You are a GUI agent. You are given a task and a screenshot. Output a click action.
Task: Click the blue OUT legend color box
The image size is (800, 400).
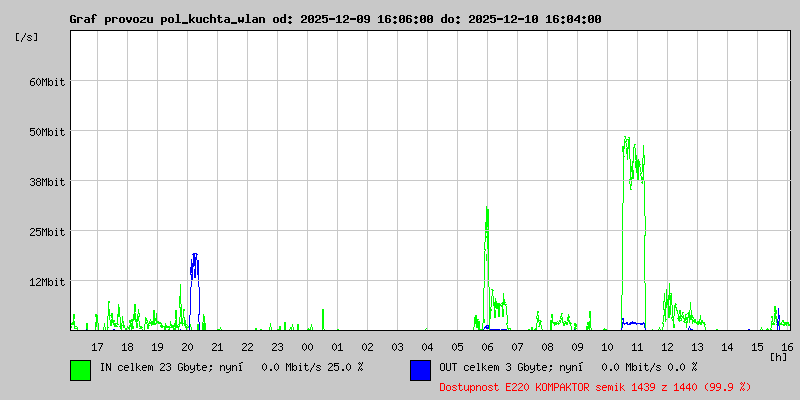coord(420,370)
